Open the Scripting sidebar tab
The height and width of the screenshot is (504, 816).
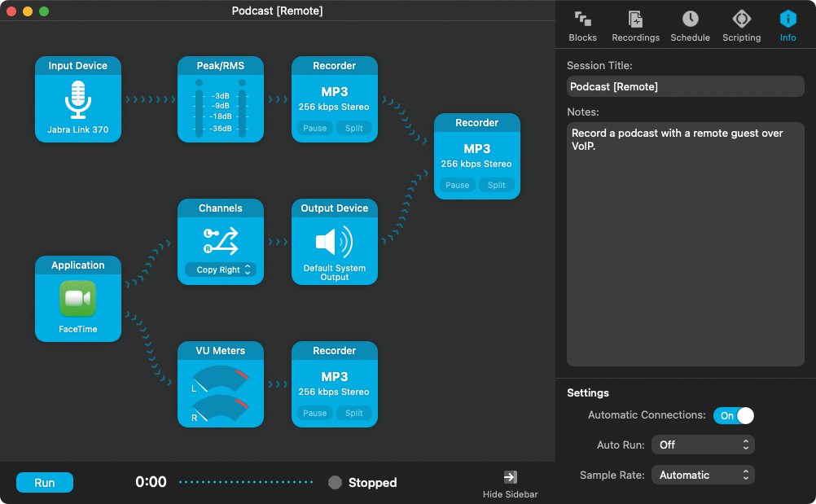(x=741, y=26)
